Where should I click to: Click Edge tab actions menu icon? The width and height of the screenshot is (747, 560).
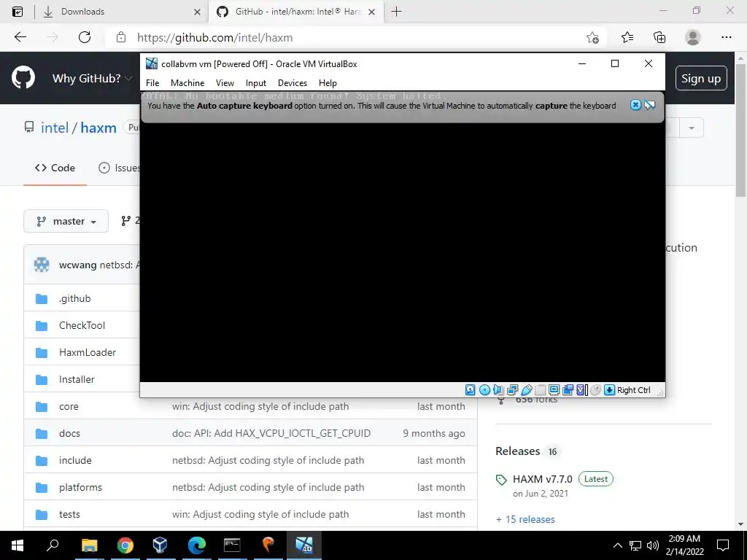tap(18, 12)
